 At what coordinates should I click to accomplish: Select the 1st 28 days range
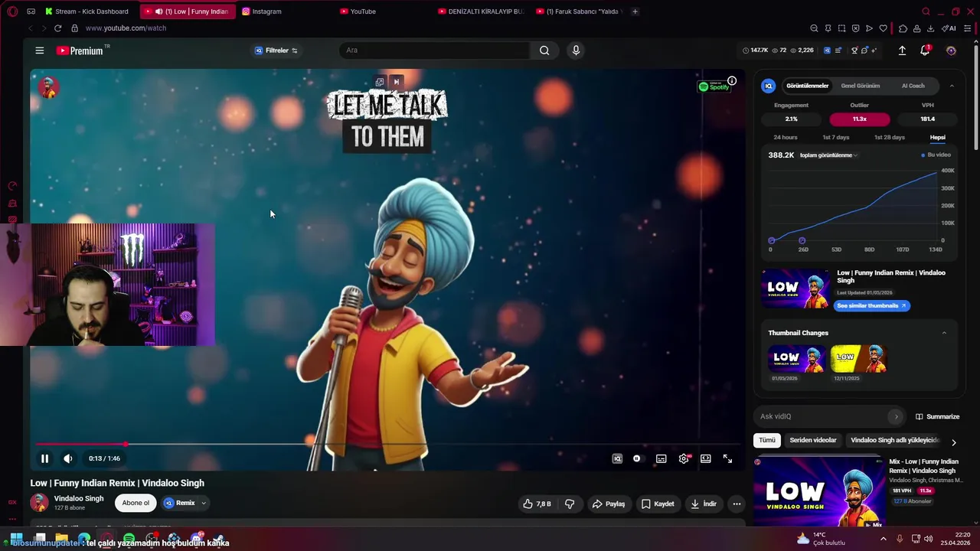[x=890, y=137]
